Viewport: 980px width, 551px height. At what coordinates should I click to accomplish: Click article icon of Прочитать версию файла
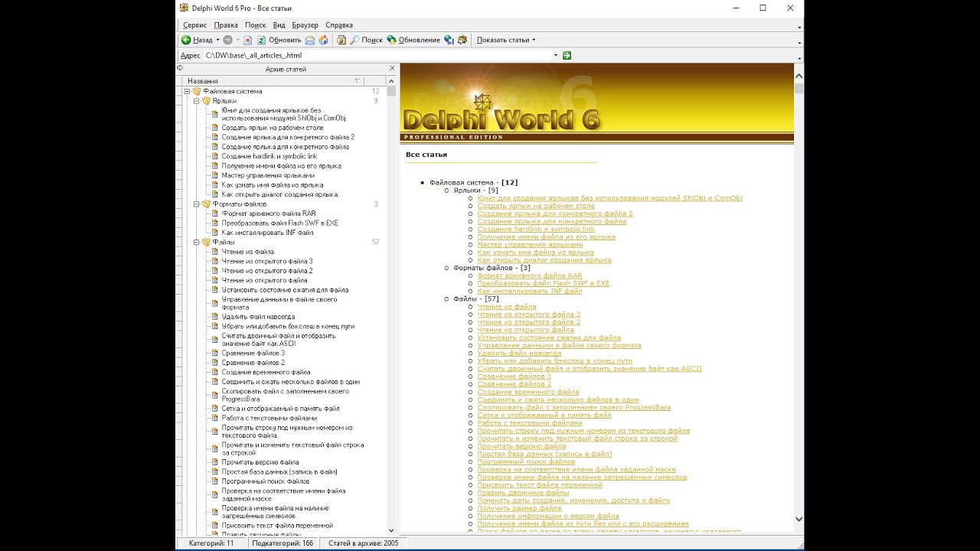click(x=215, y=462)
